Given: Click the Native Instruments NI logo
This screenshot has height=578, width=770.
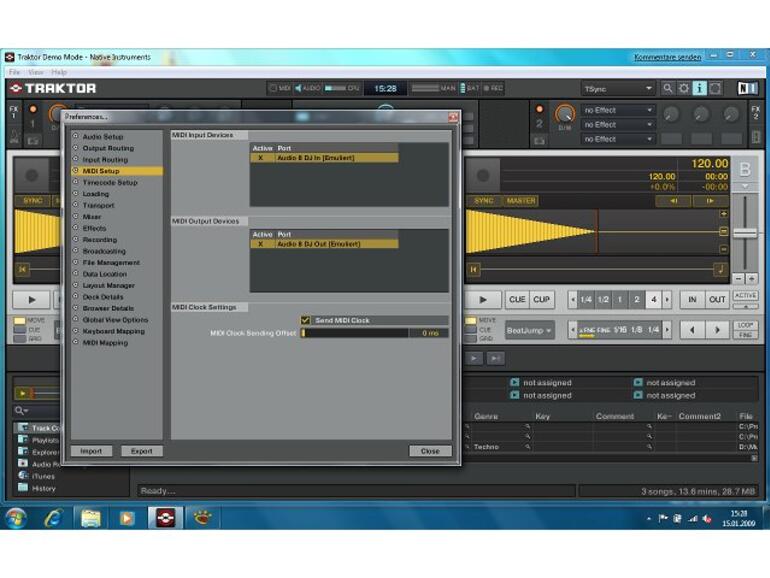Looking at the screenshot, I should pyautogui.click(x=748, y=88).
